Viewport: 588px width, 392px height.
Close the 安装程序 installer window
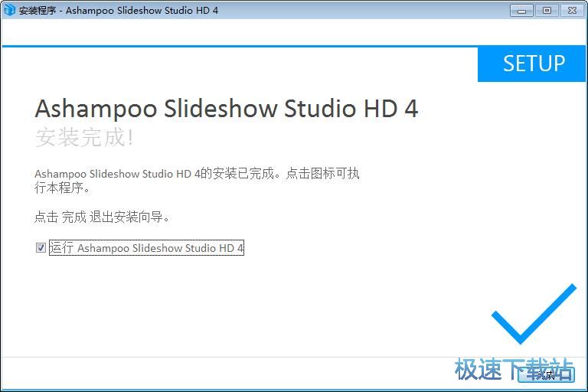[x=572, y=11]
